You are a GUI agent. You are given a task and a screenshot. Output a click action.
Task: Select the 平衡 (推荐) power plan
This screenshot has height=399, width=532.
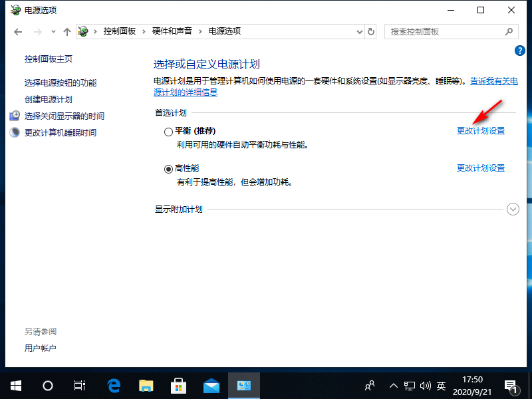point(168,132)
